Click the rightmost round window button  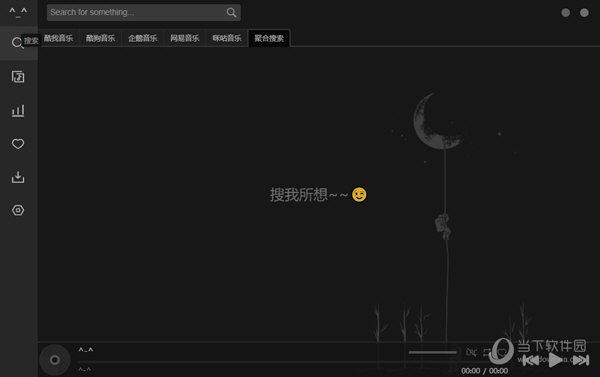584,13
